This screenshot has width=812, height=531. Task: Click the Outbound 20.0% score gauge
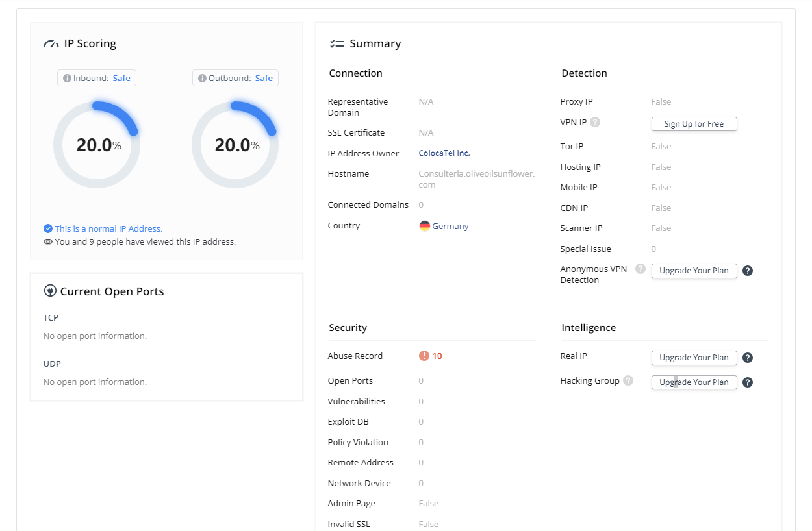235,145
